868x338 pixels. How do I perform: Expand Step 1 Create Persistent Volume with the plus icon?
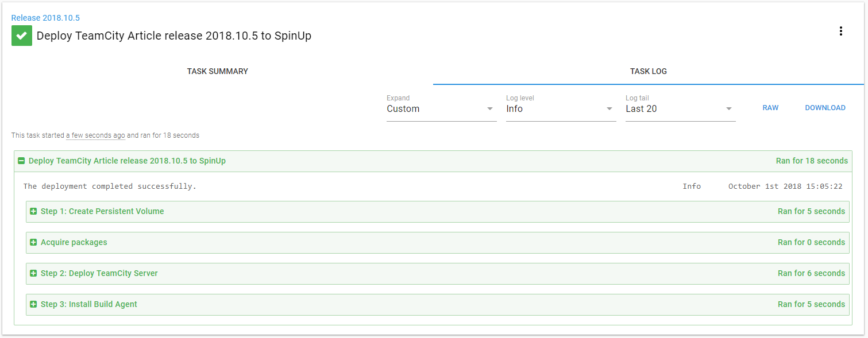tap(33, 212)
